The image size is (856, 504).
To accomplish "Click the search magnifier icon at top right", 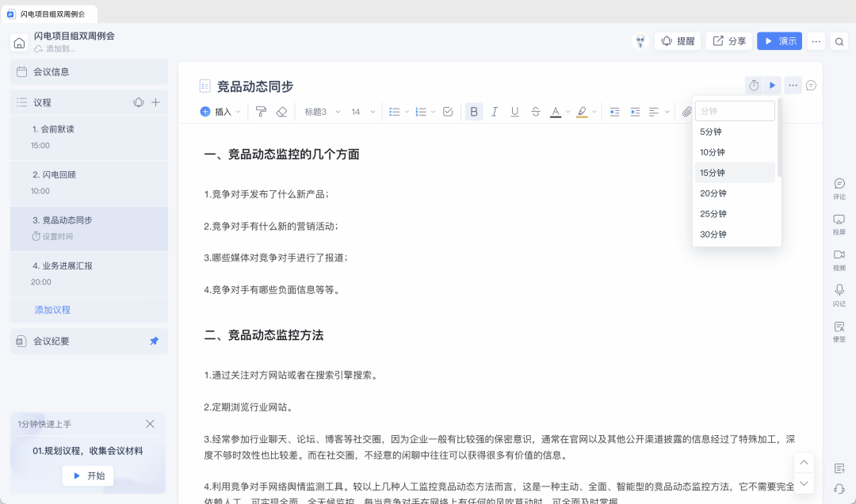I will [839, 41].
